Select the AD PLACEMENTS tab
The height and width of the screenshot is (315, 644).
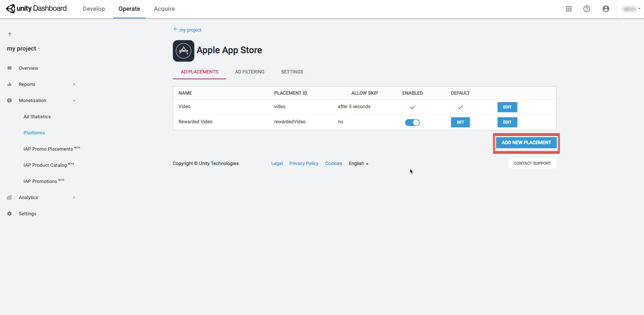click(x=199, y=72)
